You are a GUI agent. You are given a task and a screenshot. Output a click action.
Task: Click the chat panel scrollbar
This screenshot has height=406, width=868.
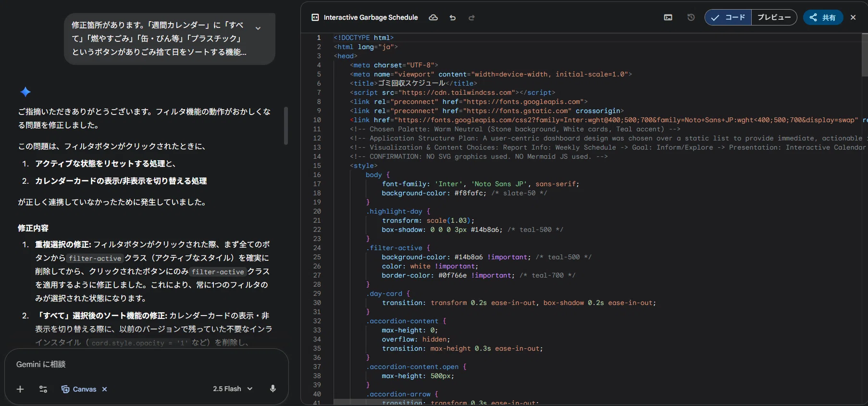(x=286, y=126)
